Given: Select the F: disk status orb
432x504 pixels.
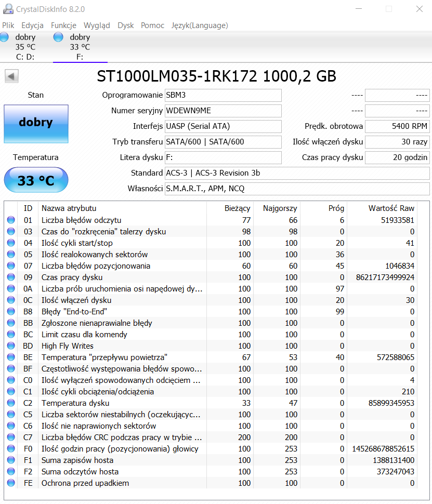Looking at the screenshot, I should click(58, 37).
